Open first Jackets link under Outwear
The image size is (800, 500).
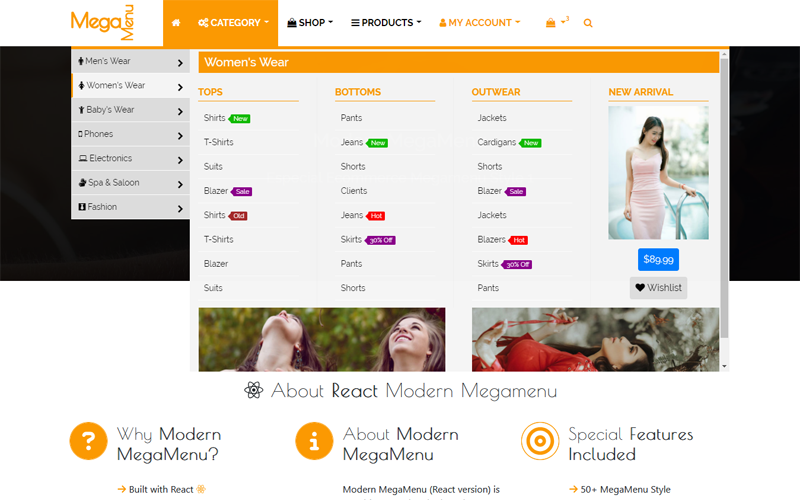pos(492,118)
